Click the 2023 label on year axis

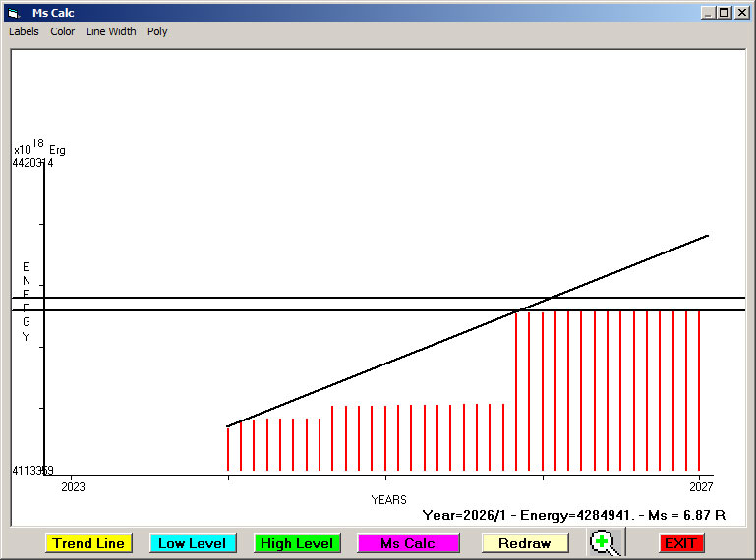tap(74, 486)
